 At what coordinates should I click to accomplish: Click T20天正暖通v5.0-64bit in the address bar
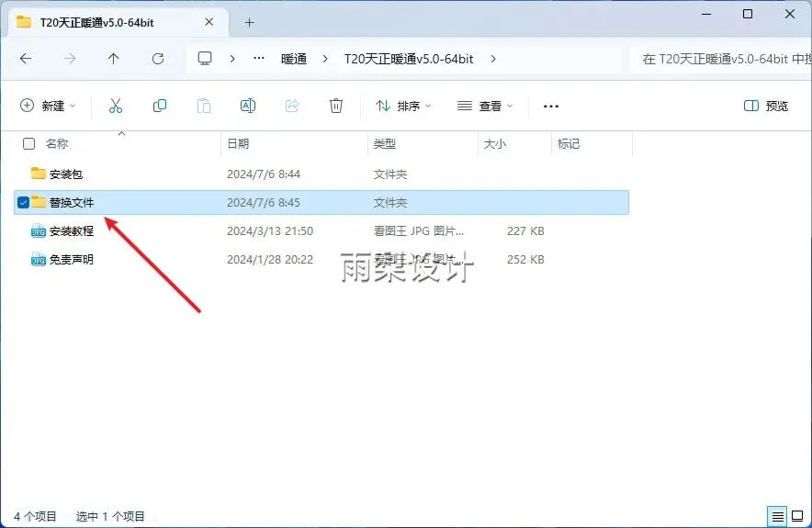click(409, 59)
